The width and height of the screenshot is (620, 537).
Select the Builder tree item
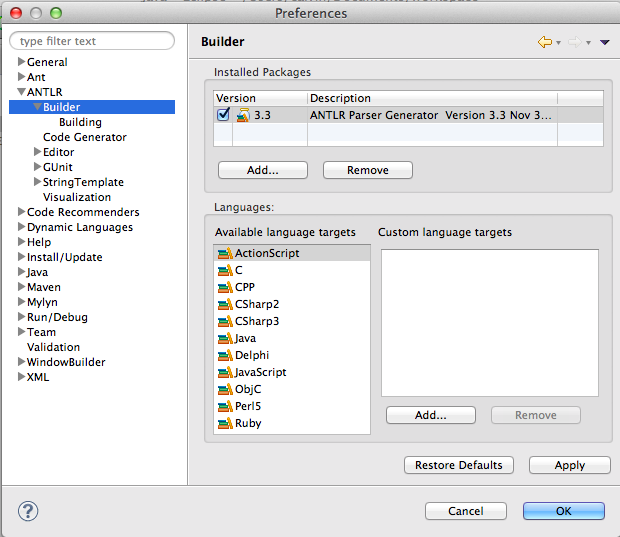coord(92,107)
